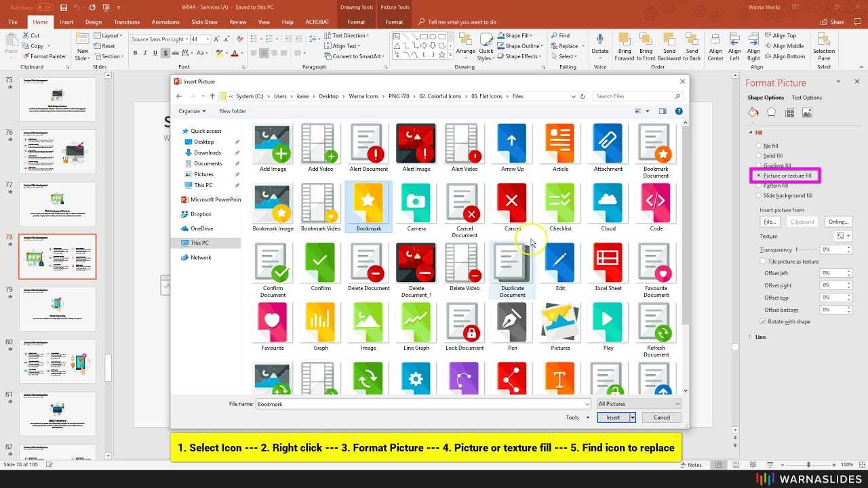Screen dimensions: 868x488
Task: Toggle the Underline formatting icon
Action: (x=156, y=54)
